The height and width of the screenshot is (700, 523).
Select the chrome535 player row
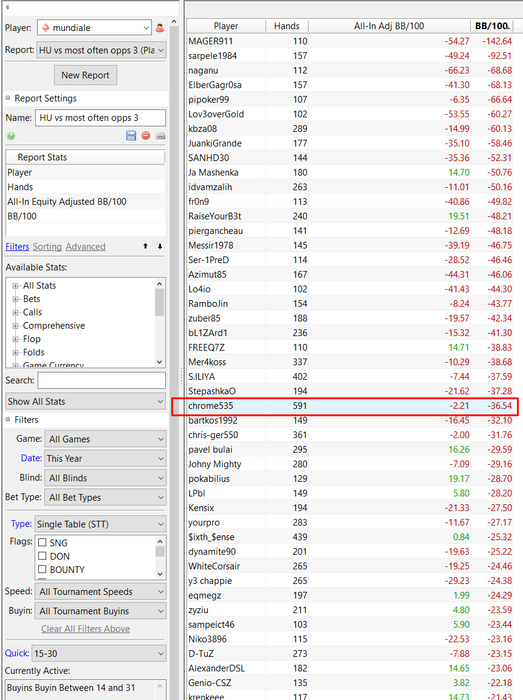350,406
